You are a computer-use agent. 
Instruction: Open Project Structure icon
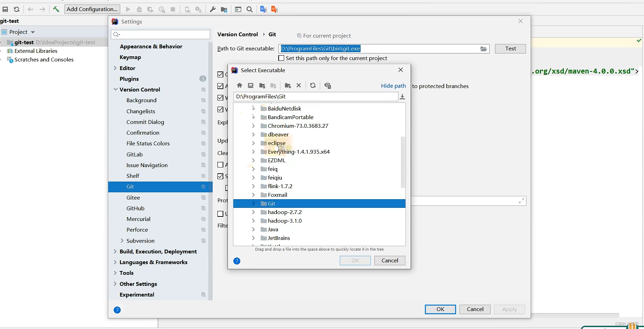point(224,9)
